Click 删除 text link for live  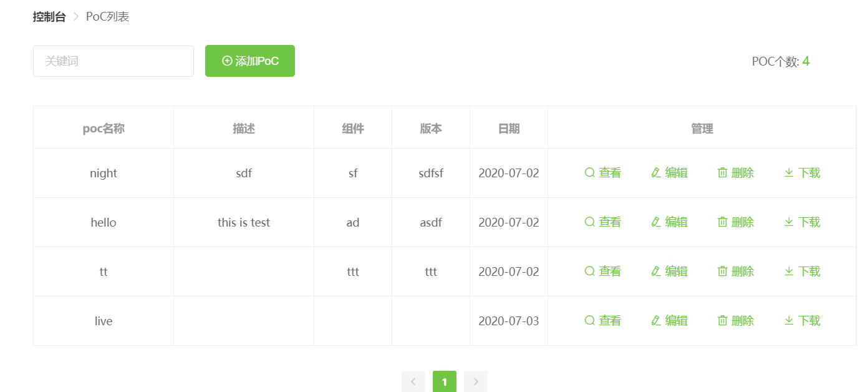[743, 320]
